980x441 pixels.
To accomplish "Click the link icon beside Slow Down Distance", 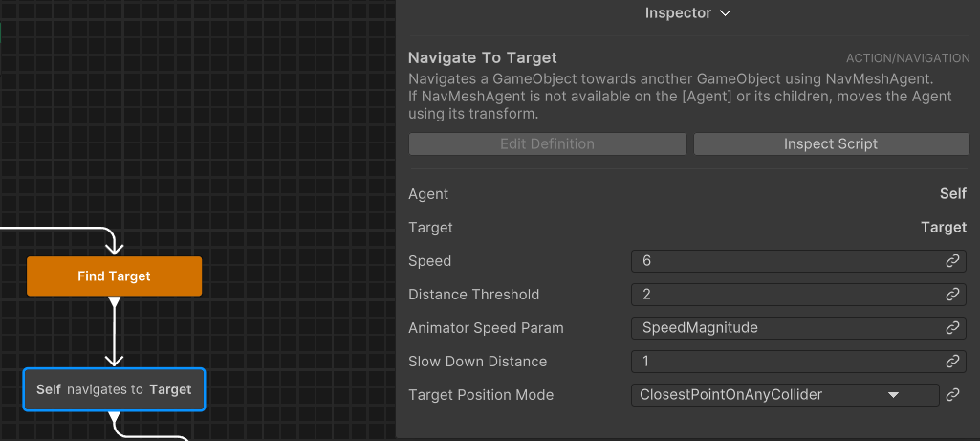I will [952, 362].
